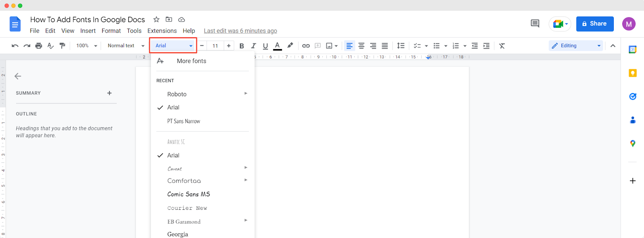Viewport: 644px width, 238px height.
Task: Open comment history icon
Action: (x=535, y=24)
